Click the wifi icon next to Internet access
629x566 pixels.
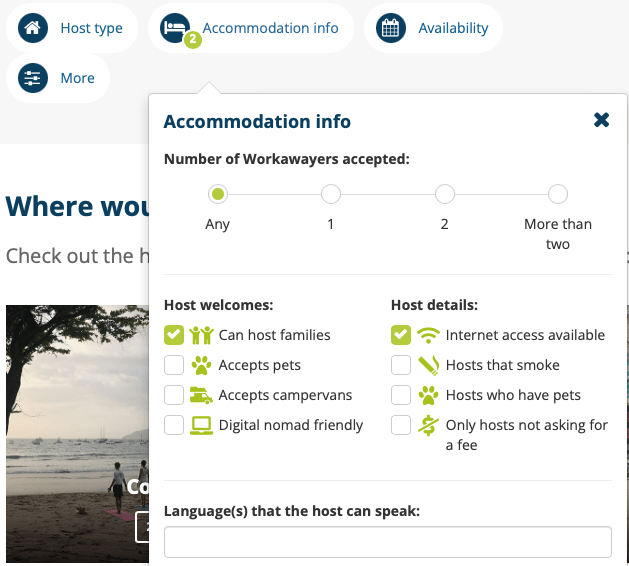coord(428,335)
